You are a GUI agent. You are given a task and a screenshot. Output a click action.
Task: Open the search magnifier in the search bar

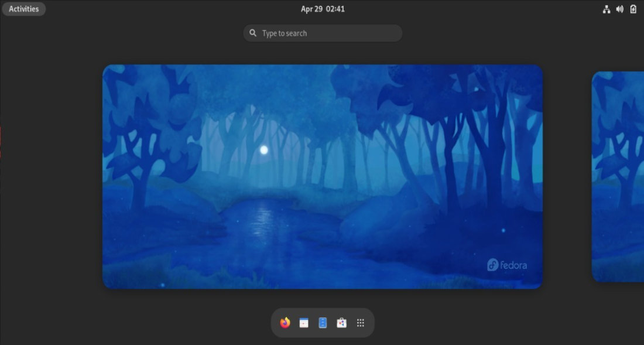252,33
